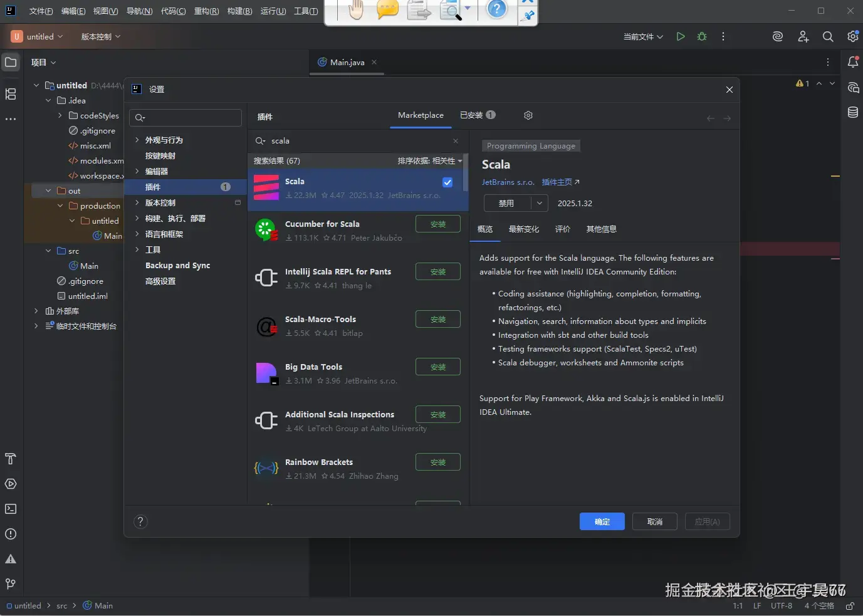Install the Cucumber for Scala plugin
863x616 pixels.
pyautogui.click(x=438, y=224)
